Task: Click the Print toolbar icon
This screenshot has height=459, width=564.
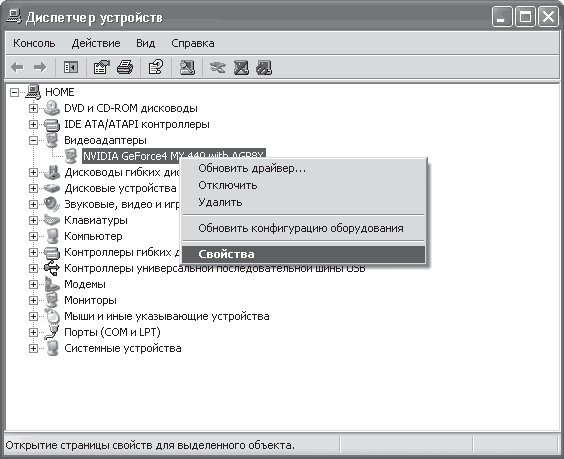Action: (125, 67)
